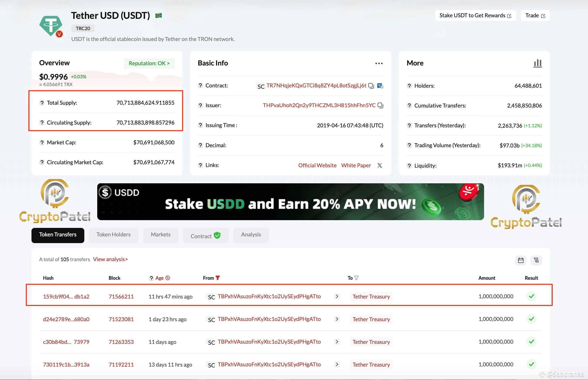Open From address in 11 days ago row
Image resolution: width=588 pixels, height=380 pixels.
(x=269, y=342)
